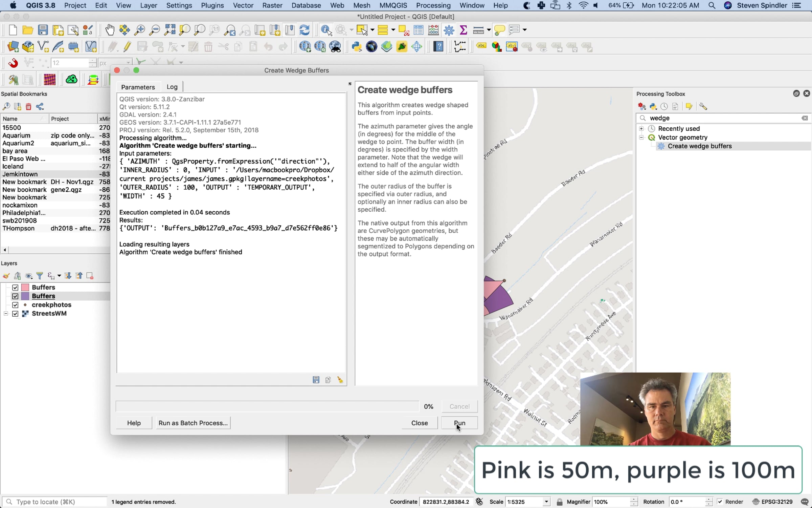This screenshot has height=508, width=812.
Task: Select the Pan Map hand tool
Action: 110,30
